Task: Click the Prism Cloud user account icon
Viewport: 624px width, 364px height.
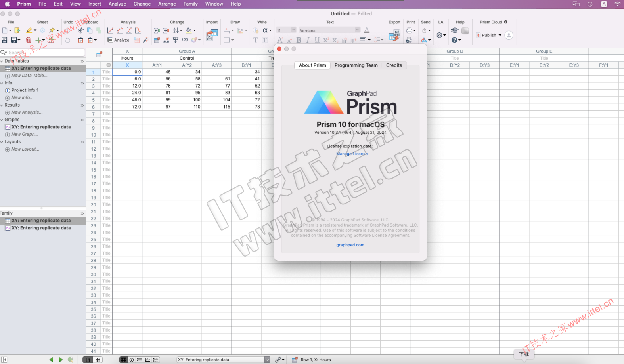Action: point(509,35)
